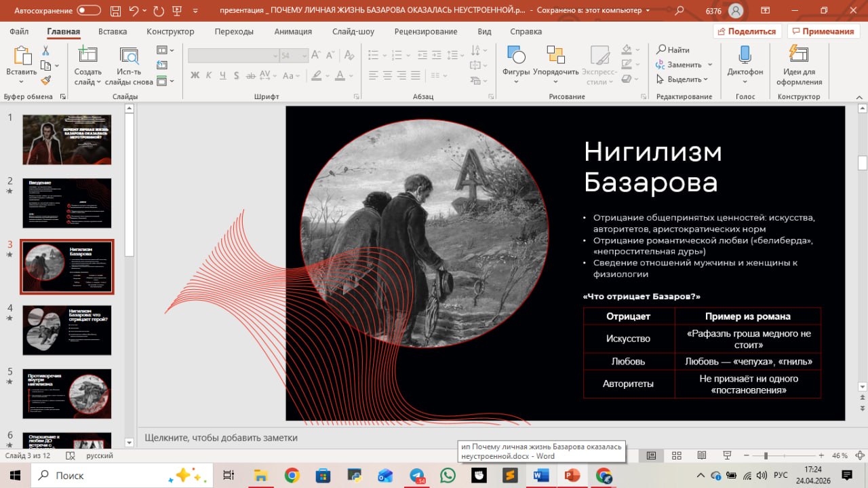Viewport: 868px width, 488px height.
Task: Open the Файл menu
Action: click(x=19, y=31)
